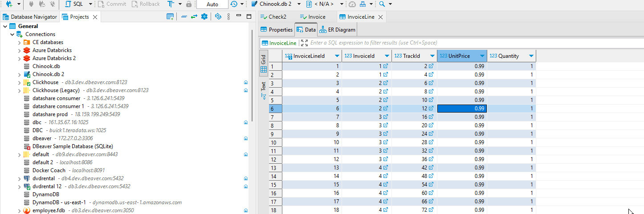
Task: Expand the Azure Databricks connection
Action: (x=19, y=50)
